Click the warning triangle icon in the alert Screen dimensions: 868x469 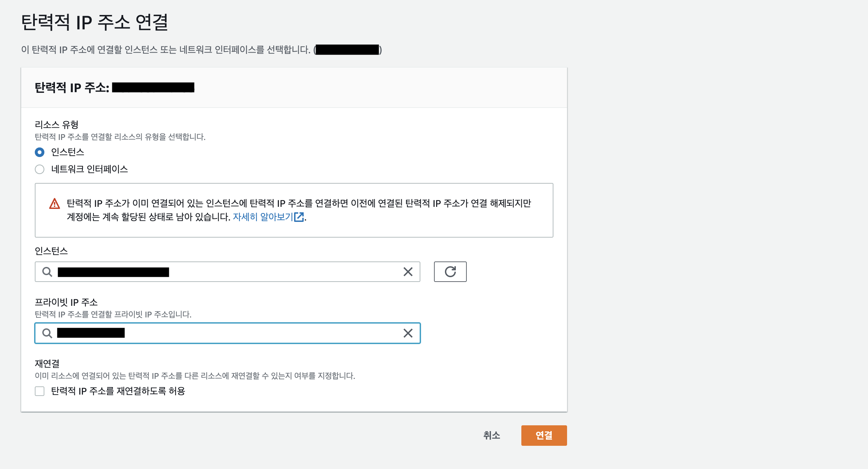(x=55, y=204)
